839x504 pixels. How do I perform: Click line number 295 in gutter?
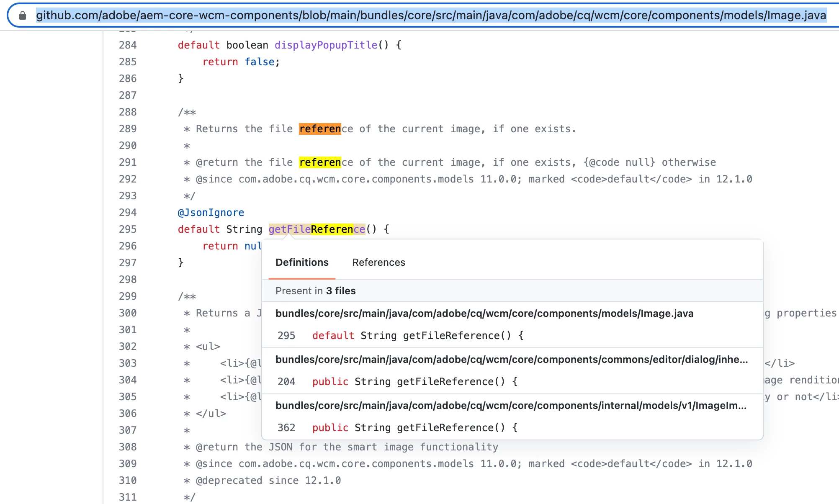tap(128, 229)
